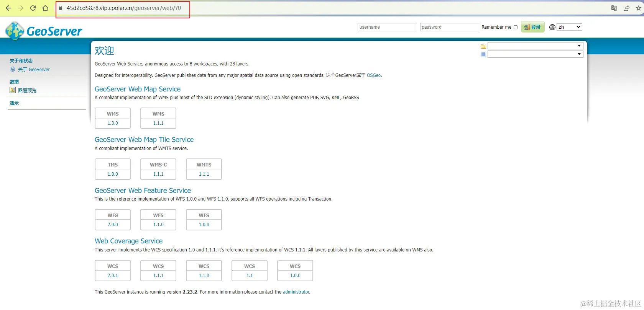Click GeoServer Web Map Tile Service heading
The height and width of the screenshot is (310, 644).
pyautogui.click(x=144, y=140)
